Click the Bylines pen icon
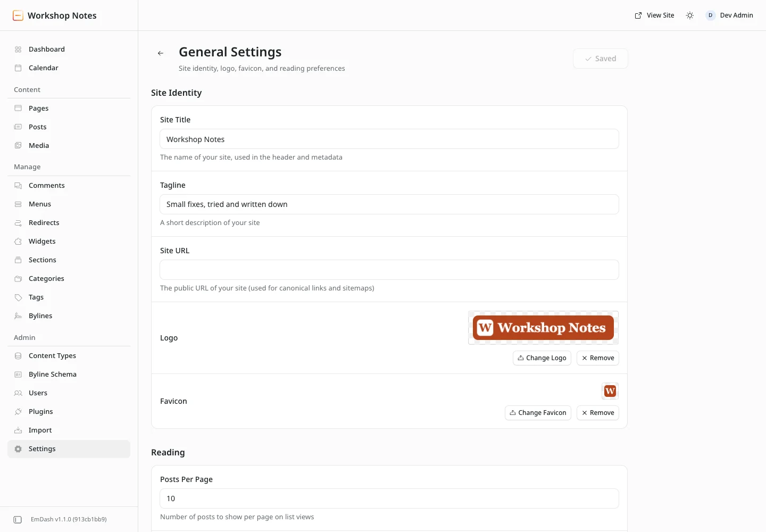The height and width of the screenshot is (532, 766). click(x=18, y=316)
